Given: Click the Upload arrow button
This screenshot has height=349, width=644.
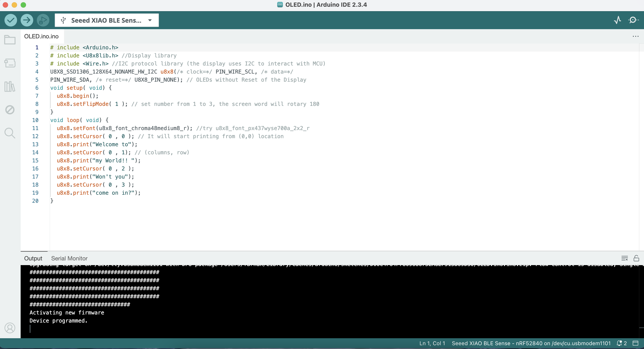Looking at the screenshot, I should click(x=27, y=20).
